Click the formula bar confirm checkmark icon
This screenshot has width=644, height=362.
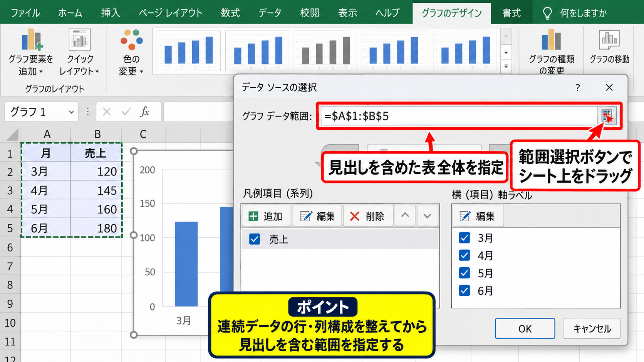[126, 112]
